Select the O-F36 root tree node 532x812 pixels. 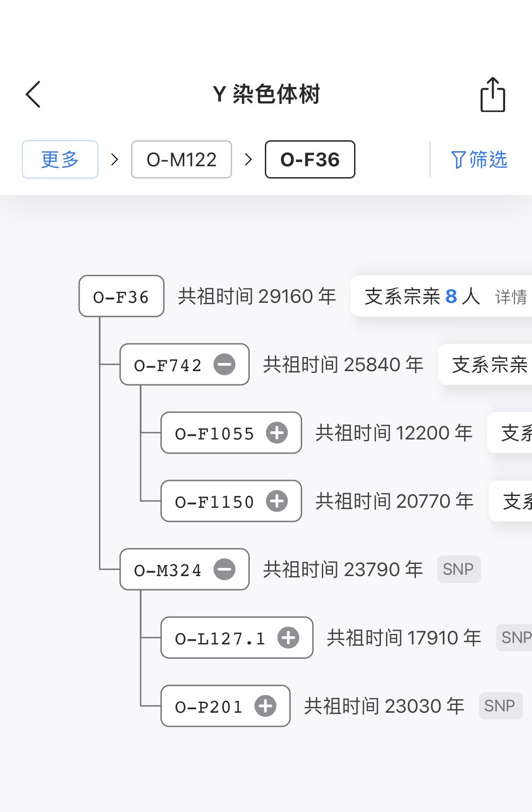tap(121, 297)
